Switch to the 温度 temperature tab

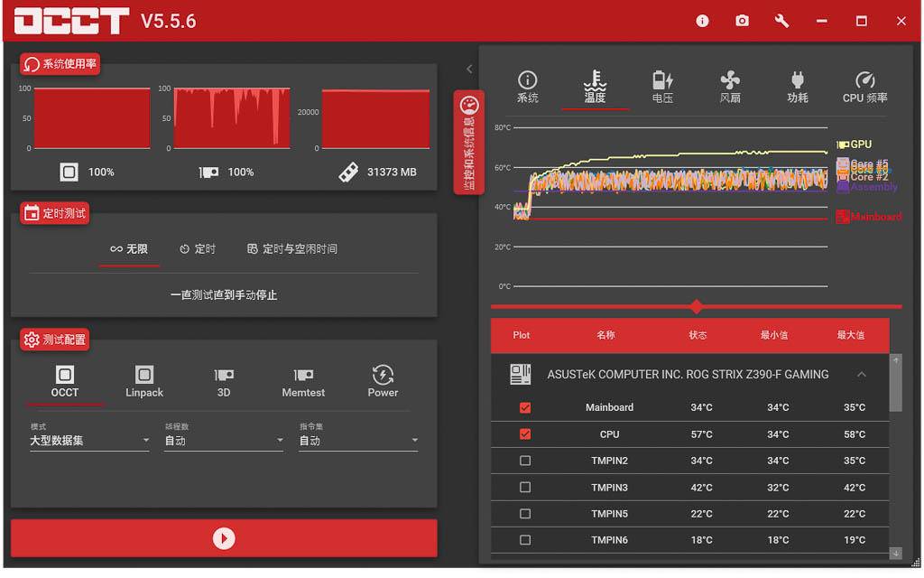[596, 88]
